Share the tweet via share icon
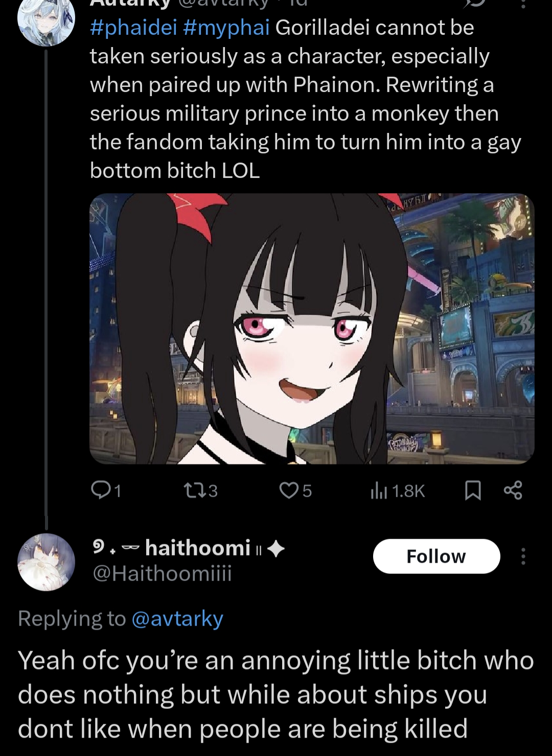Viewport: 552px width, 756px height. pyautogui.click(x=513, y=490)
